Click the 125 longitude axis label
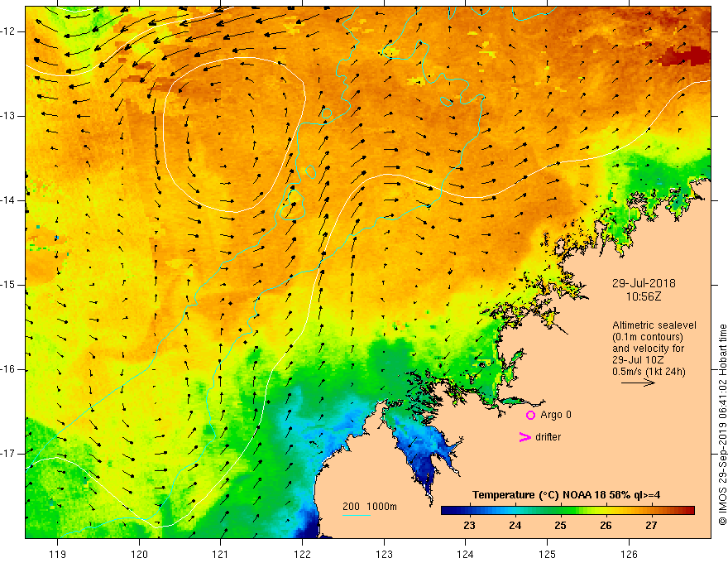728x563 pixels. (548, 554)
